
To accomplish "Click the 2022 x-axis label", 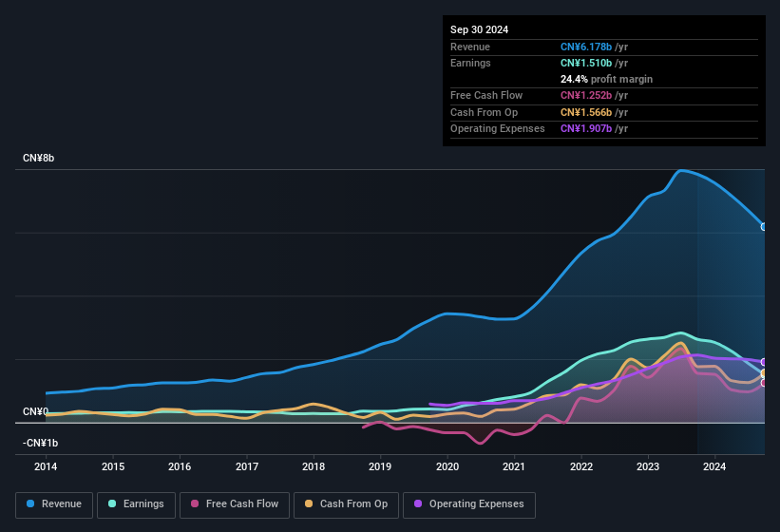I will [581, 466].
